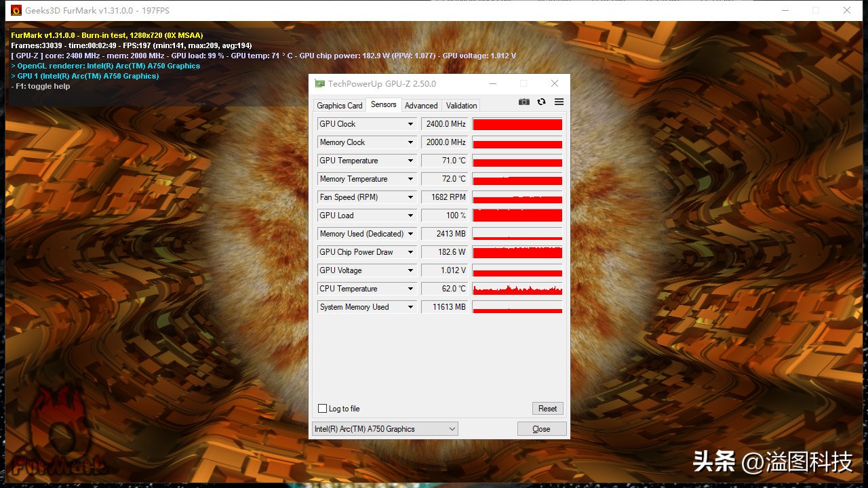Open the Memory Used (Dedicated) sensor dropdown
The image size is (868, 488).
410,234
